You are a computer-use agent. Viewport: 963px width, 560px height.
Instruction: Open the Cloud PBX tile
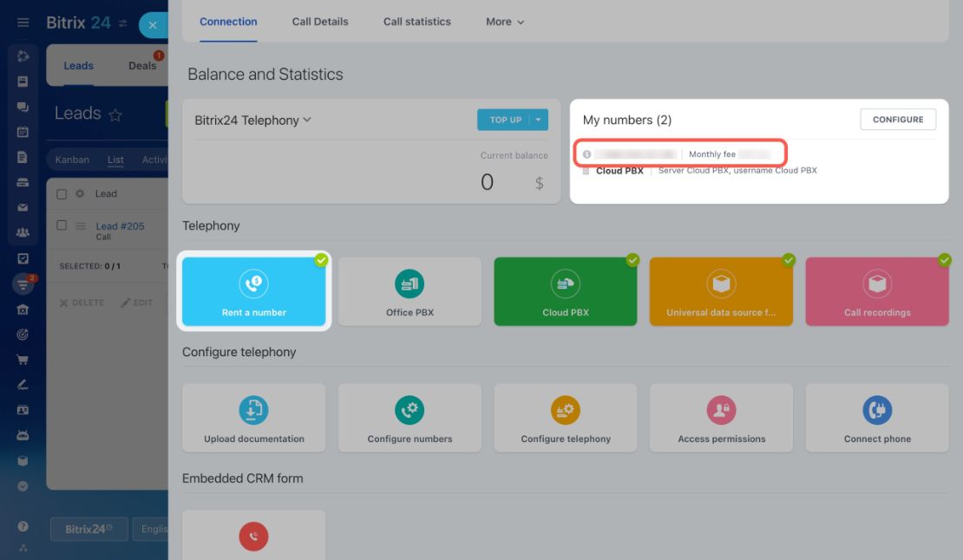tap(566, 291)
